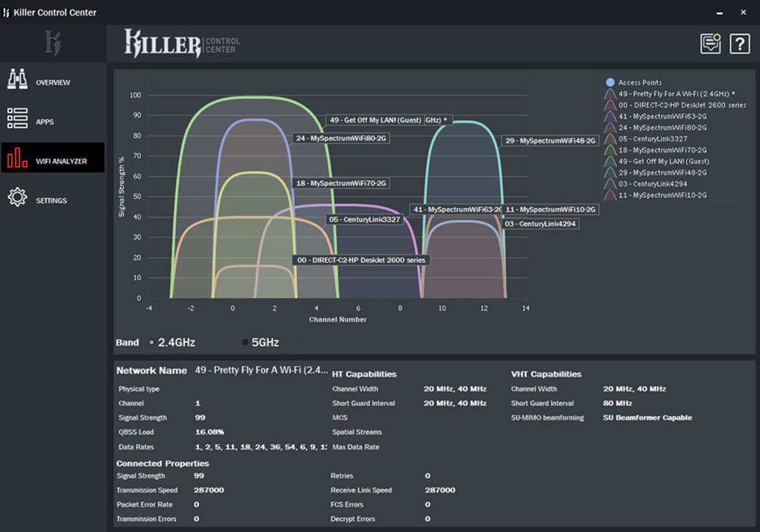Click legend icon for 29 - MySpectrumWiFi48-2G
The image size is (760, 532).
click(x=610, y=173)
